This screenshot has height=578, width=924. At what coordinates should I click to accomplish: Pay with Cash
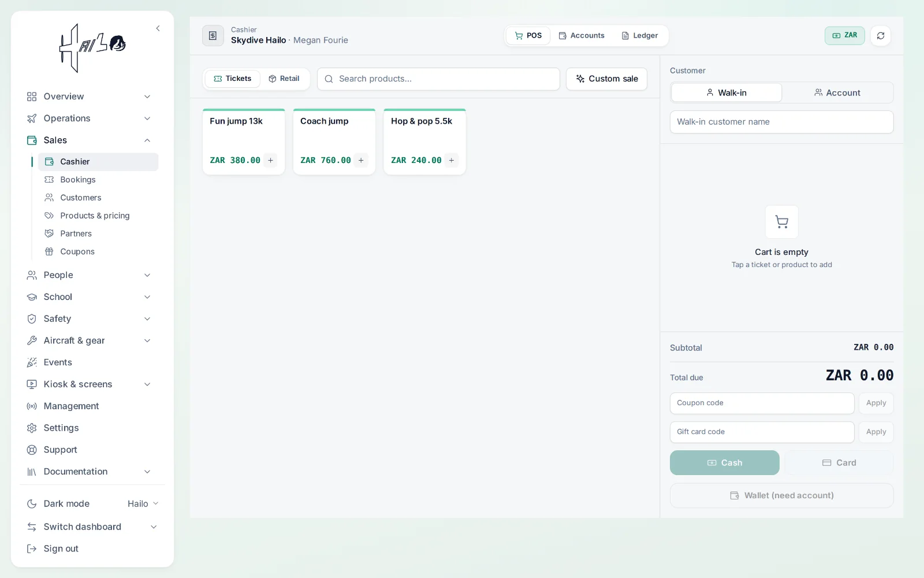[725, 463]
